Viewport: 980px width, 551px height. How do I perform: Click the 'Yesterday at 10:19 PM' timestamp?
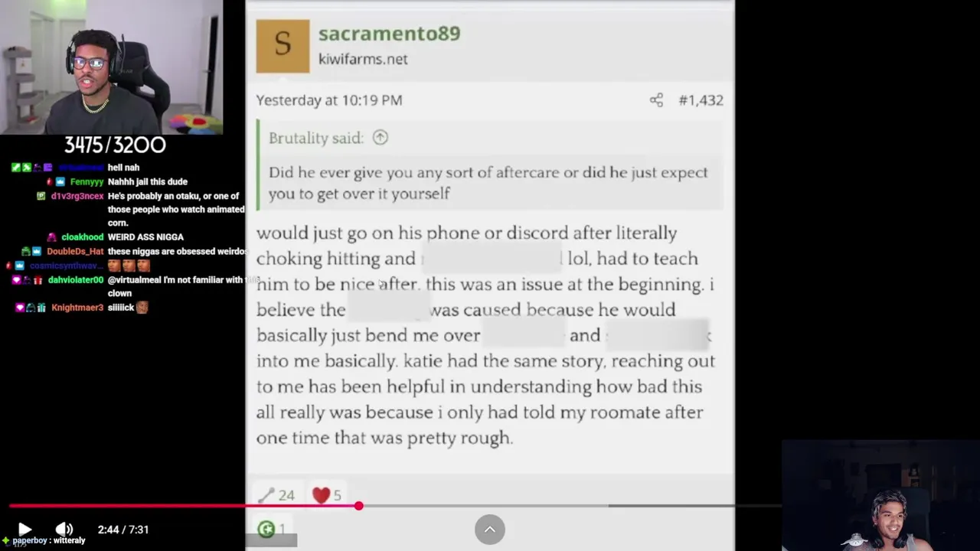tap(329, 100)
